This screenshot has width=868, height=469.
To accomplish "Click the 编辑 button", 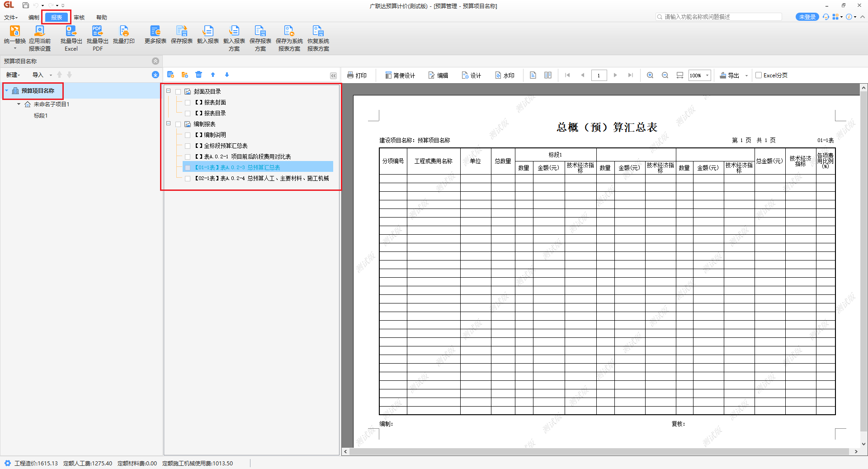I will point(438,75).
